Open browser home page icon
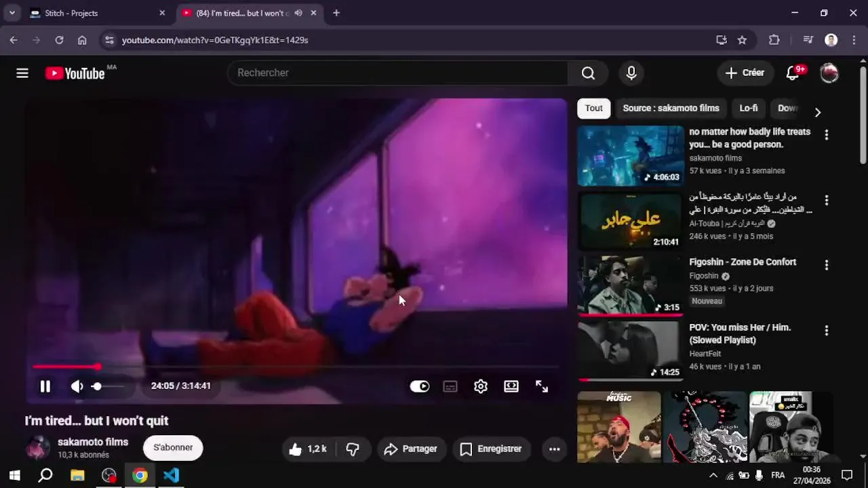The width and height of the screenshot is (868, 488). (x=82, y=40)
